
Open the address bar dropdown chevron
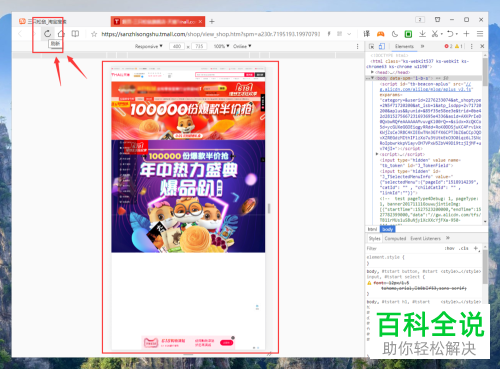(x=349, y=34)
